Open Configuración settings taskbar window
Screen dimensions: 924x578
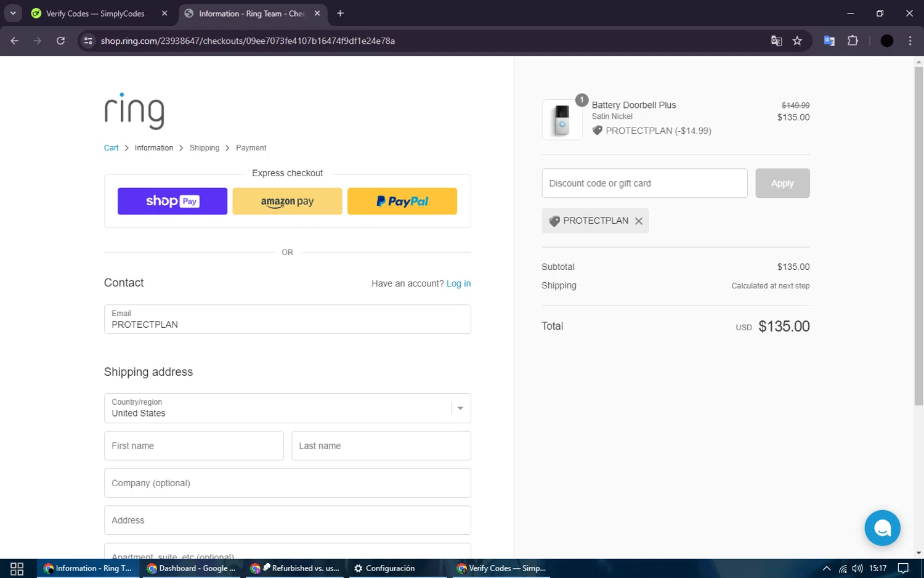[x=398, y=568]
